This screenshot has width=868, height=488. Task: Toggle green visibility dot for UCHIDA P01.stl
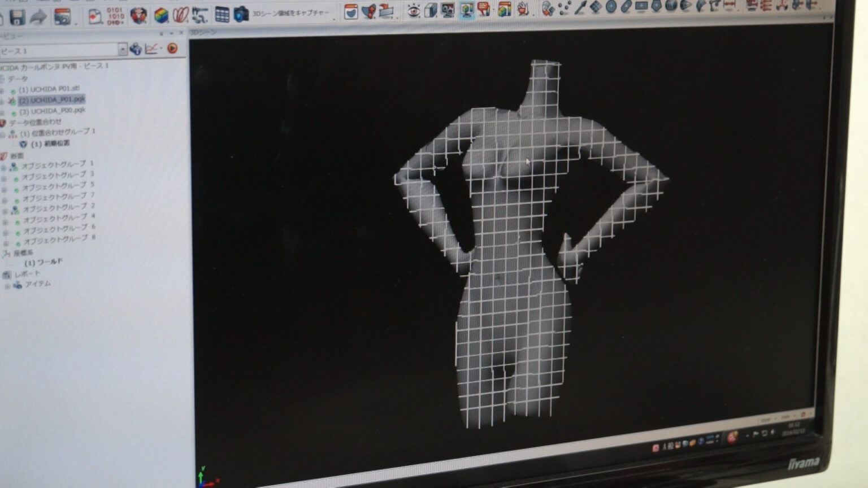pos(13,91)
